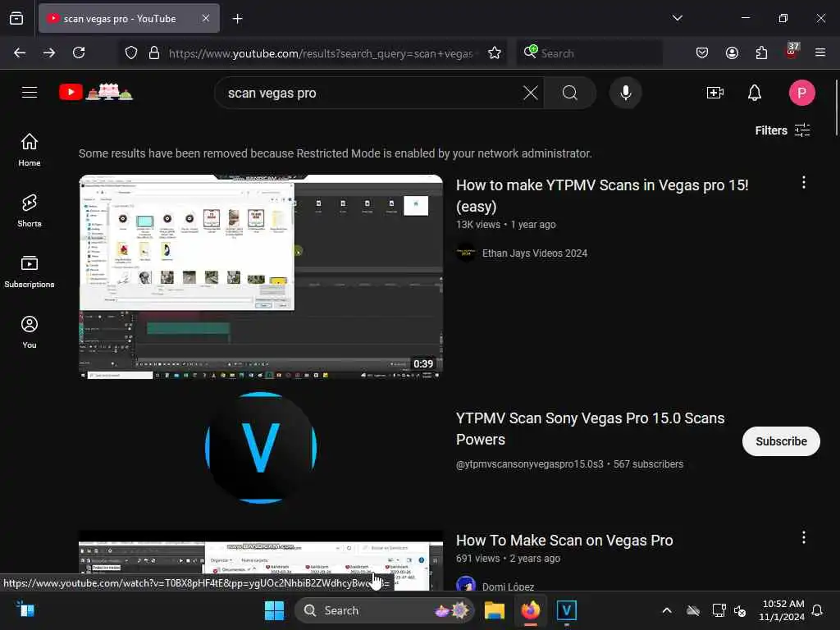Close the scan vegas pro YouTube tab
The image size is (840, 630).
point(206,18)
